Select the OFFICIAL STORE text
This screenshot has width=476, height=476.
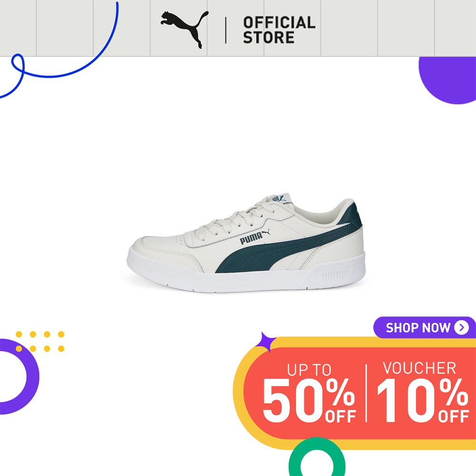[x=279, y=30]
